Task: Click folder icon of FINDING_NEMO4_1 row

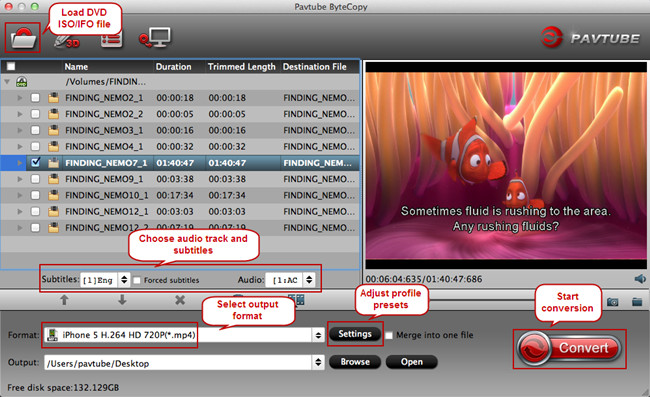Action: tap(53, 147)
